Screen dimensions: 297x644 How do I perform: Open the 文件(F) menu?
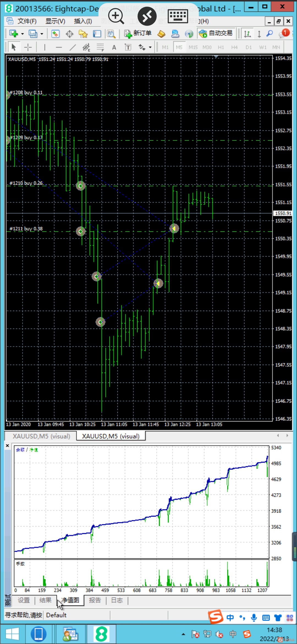point(27,21)
